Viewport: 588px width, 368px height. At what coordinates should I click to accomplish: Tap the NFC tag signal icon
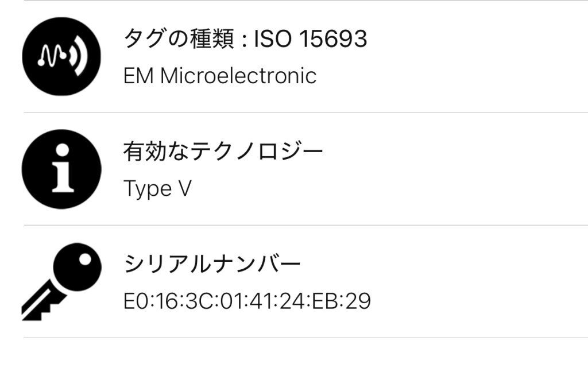[61, 56]
